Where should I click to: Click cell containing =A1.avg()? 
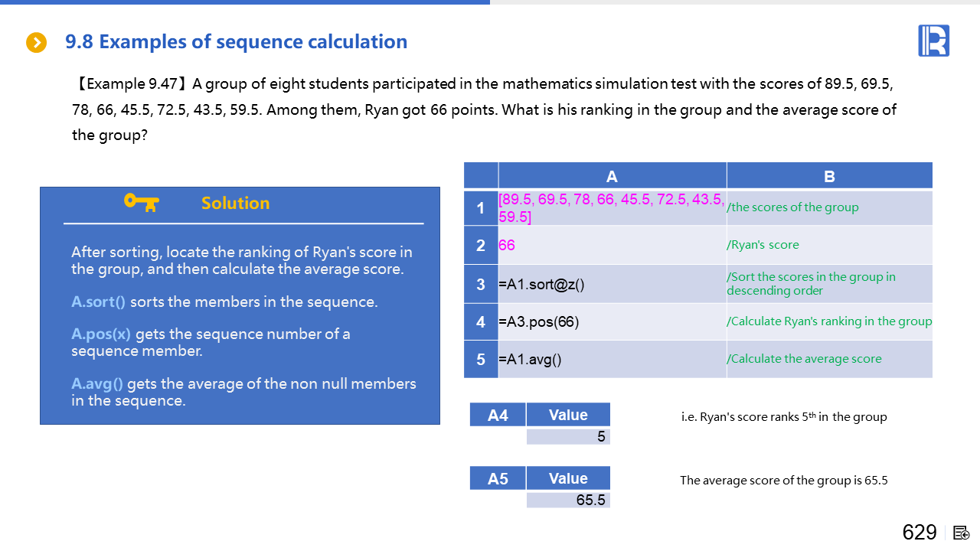[612, 359]
